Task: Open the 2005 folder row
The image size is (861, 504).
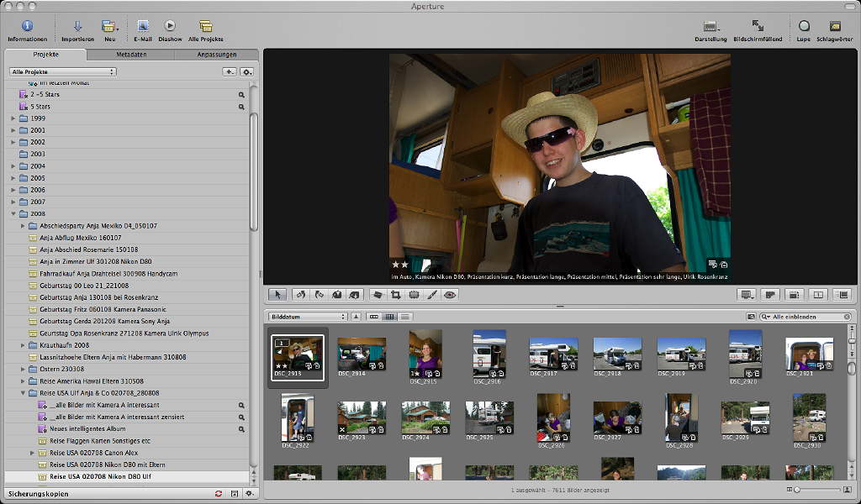Action: coord(127,178)
